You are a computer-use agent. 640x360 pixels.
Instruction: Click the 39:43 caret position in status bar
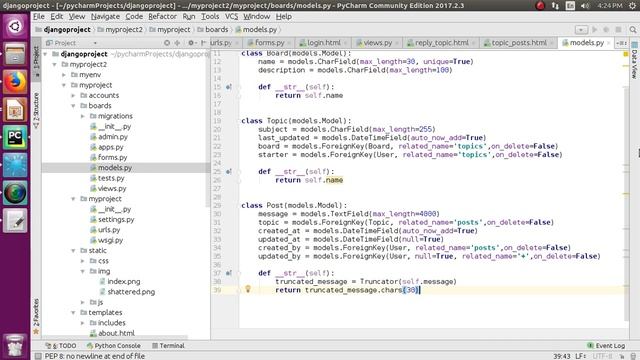562,356
